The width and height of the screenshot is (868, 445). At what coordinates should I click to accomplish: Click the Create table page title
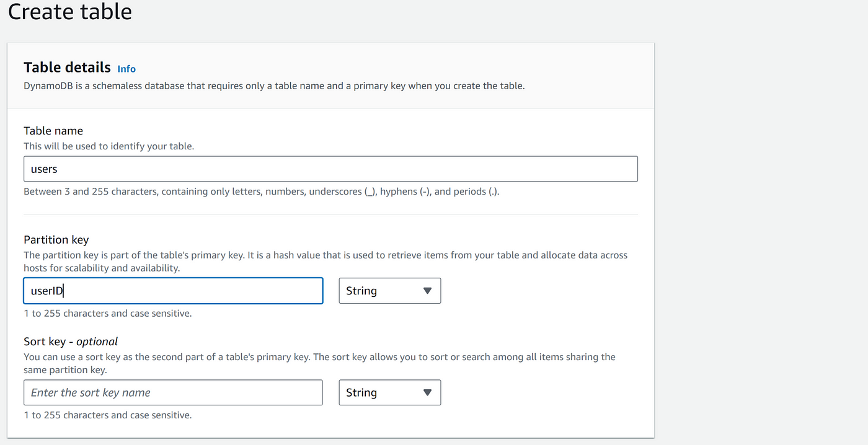pyautogui.click(x=69, y=11)
